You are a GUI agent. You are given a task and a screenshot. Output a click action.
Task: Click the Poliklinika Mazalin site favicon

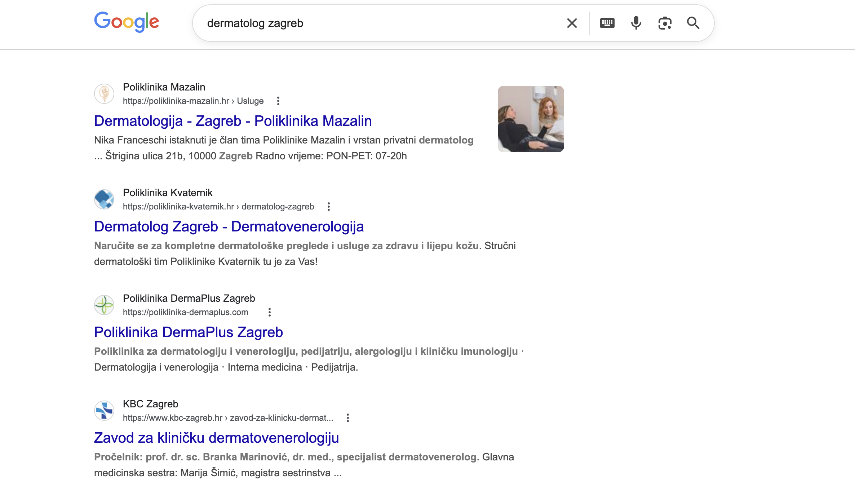click(104, 94)
